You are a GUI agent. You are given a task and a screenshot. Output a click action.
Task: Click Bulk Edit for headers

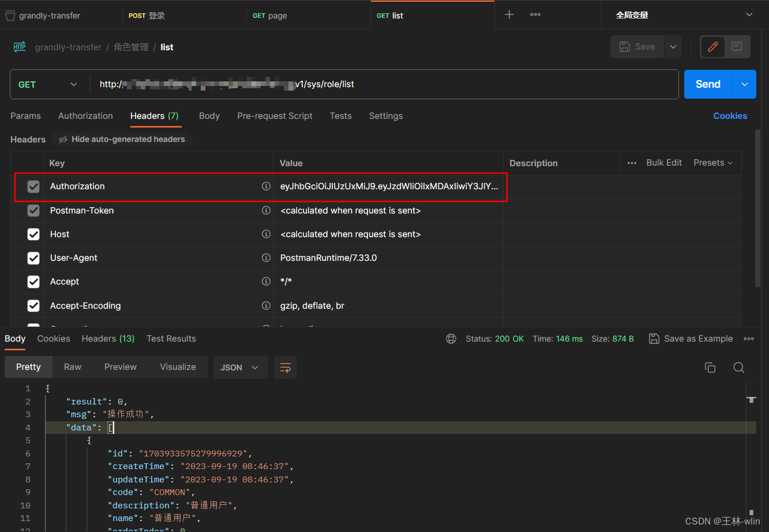pyautogui.click(x=664, y=163)
